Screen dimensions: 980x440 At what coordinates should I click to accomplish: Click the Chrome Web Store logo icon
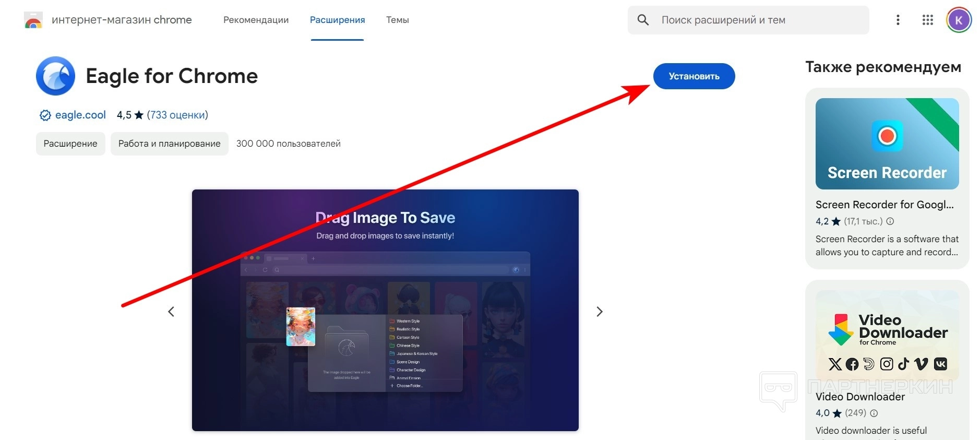pyautogui.click(x=33, y=20)
